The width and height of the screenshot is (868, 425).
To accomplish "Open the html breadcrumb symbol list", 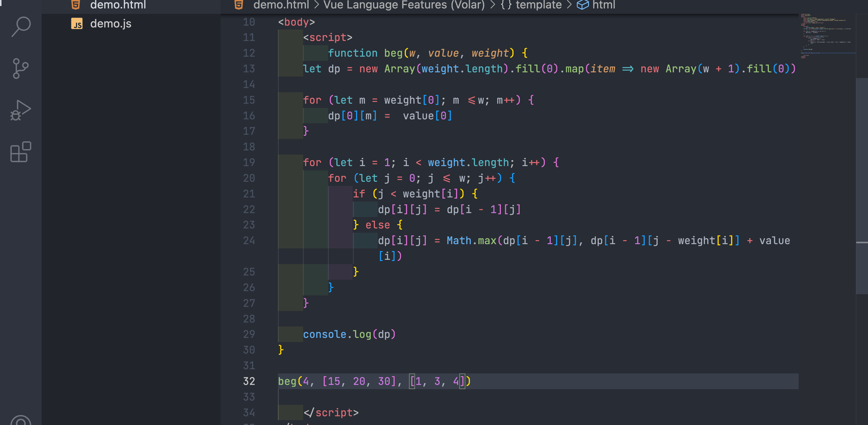I will pos(603,5).
